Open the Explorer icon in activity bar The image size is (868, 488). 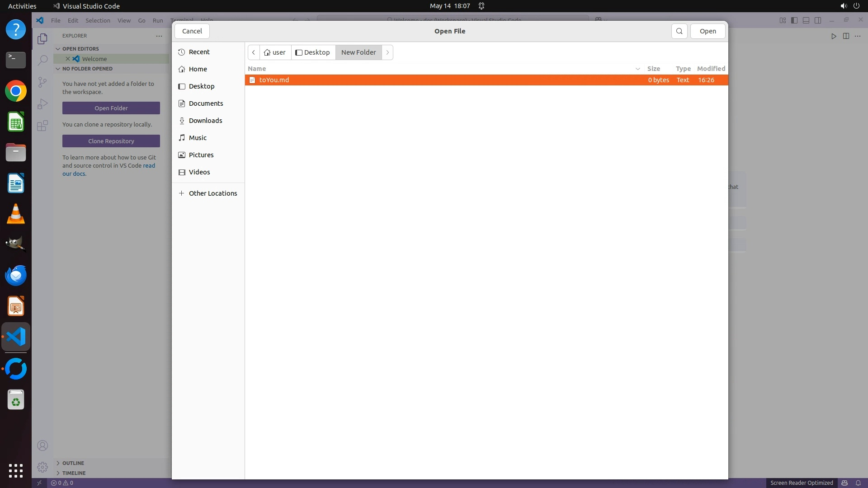(42, 39)
